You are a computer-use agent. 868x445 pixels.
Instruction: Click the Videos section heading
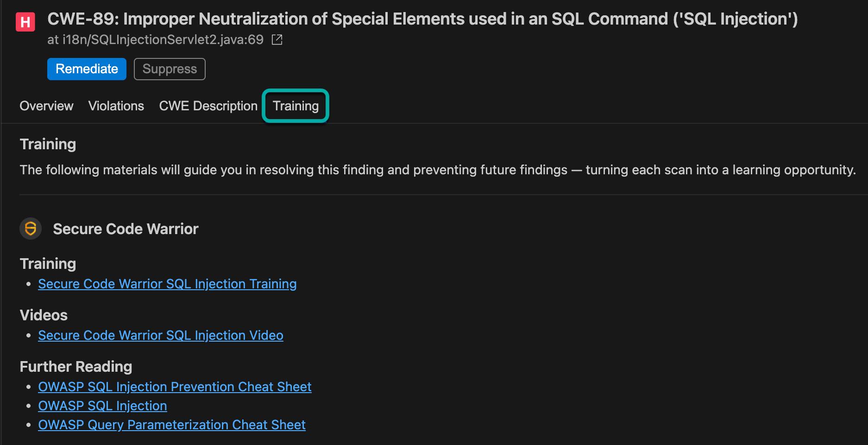pyautogui.click(x=44, y=315)
